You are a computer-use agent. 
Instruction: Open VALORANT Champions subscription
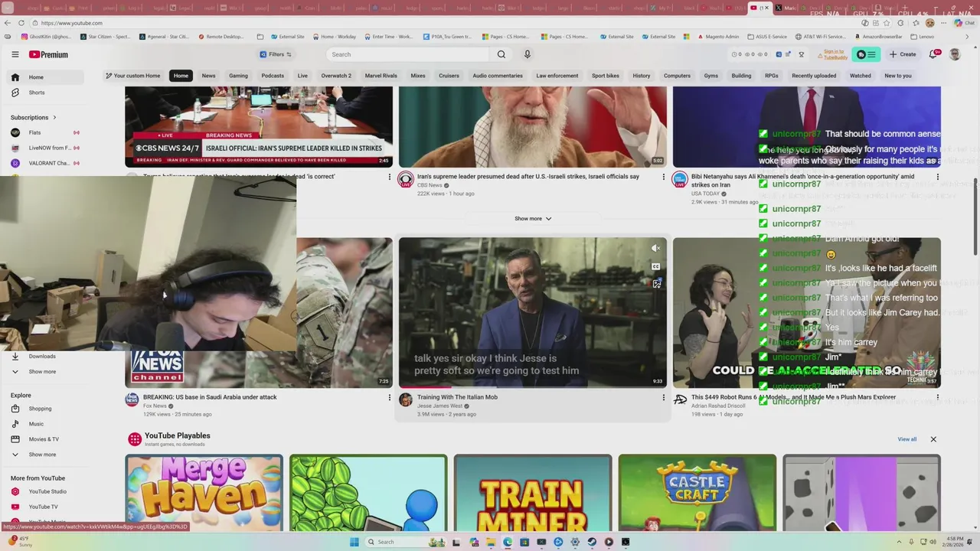[45, 163]
